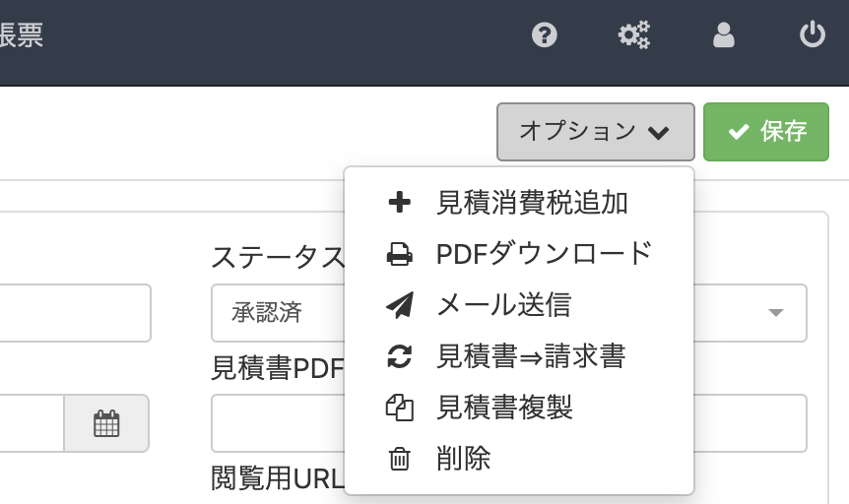The height and width of the screenshot is (504, 849).
Task: Open the calendar date picker icon
Action: pos(106,423)
